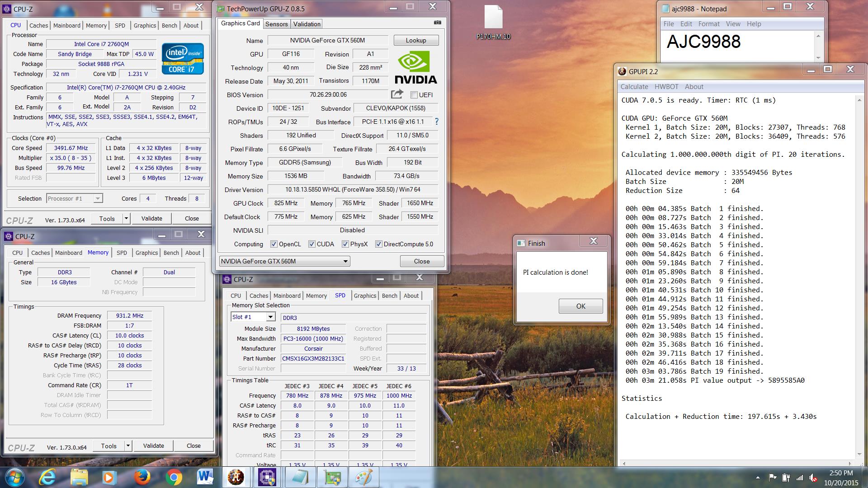This screenshot has height=488, width=868.
Task: Click the BIOS export share icon
Action: [397, 94]
